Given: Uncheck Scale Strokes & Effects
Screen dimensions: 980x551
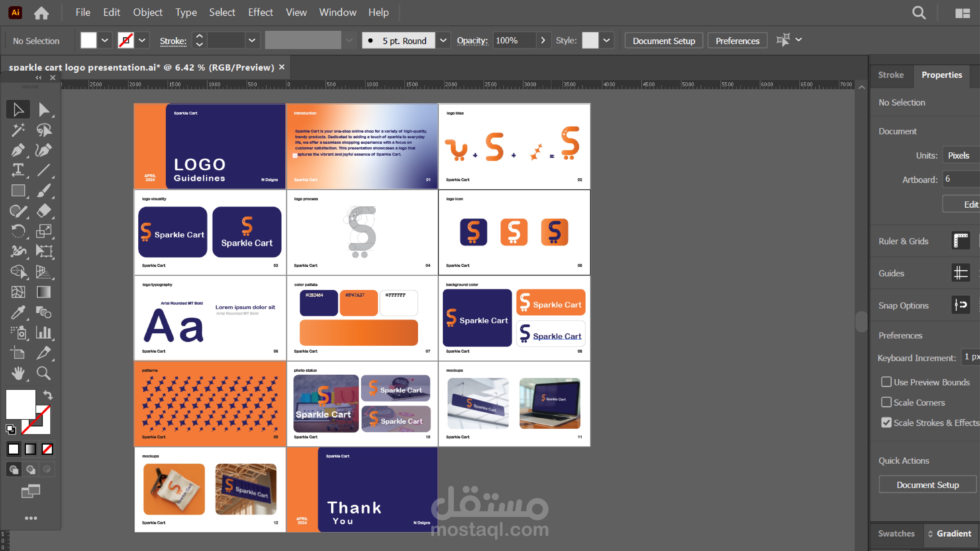Looking at the screenshot, I should [x=886, y=422].
